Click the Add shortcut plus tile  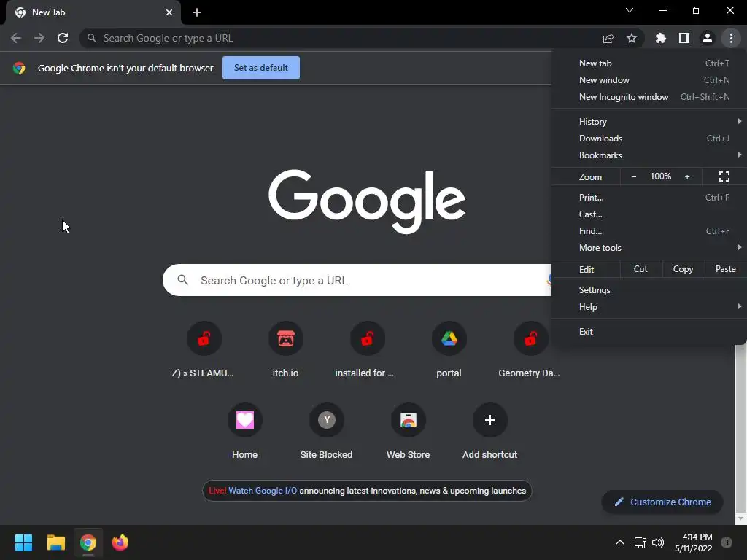[489, 432]
